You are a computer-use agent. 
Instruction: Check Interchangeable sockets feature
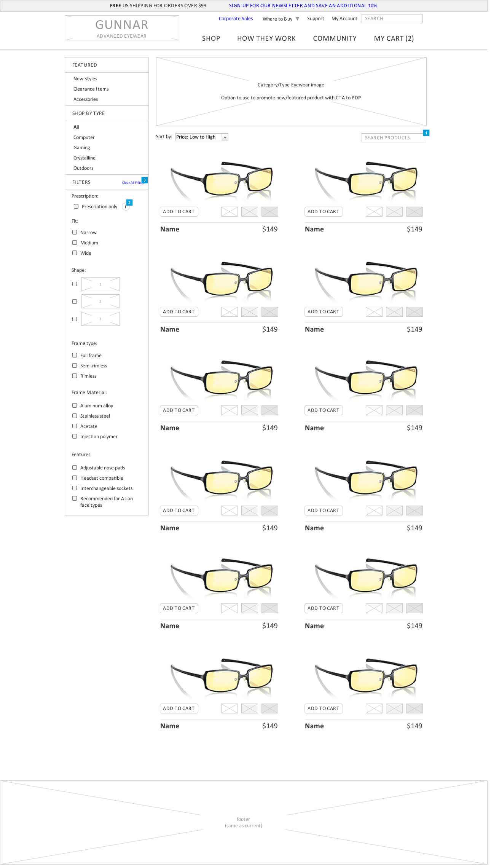click(x=75, y=488)
